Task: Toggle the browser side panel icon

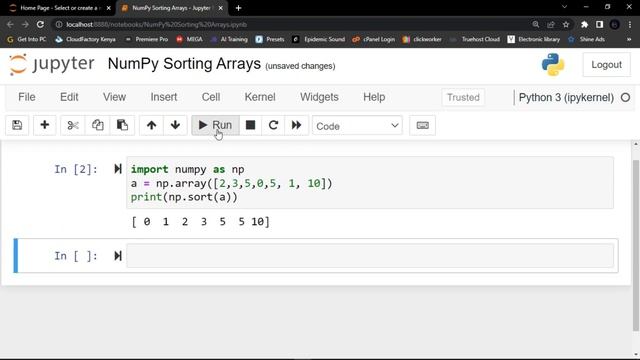Action: pyautogui.click(x=599, y=24)
